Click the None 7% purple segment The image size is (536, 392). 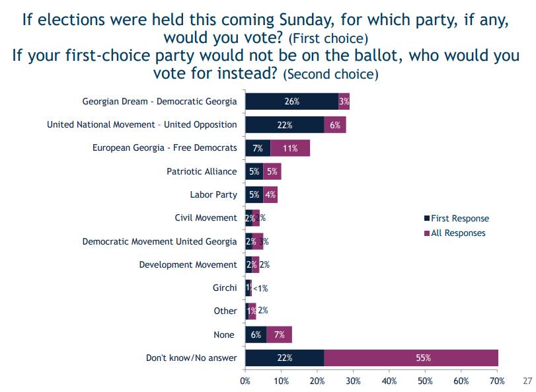click(x=280, y=334)
